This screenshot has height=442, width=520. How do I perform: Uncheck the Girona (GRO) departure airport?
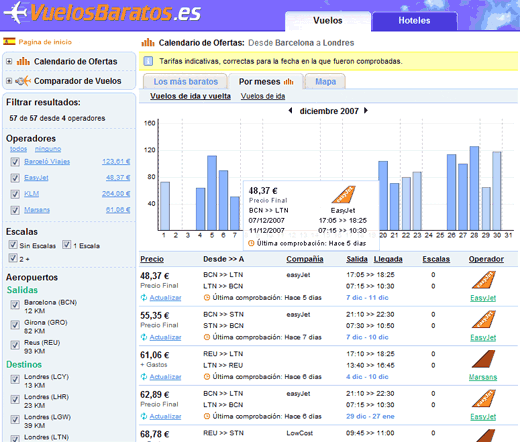click(x=15, y=325)
